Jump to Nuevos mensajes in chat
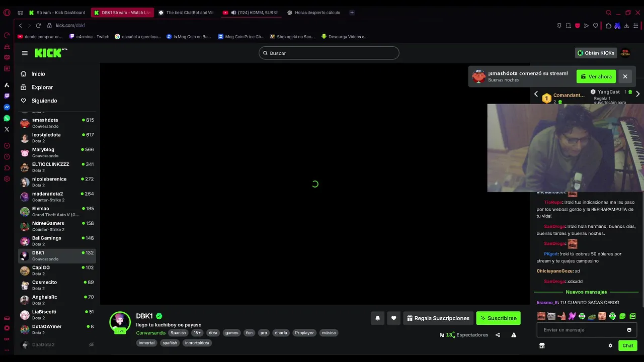 click(586, 292)
